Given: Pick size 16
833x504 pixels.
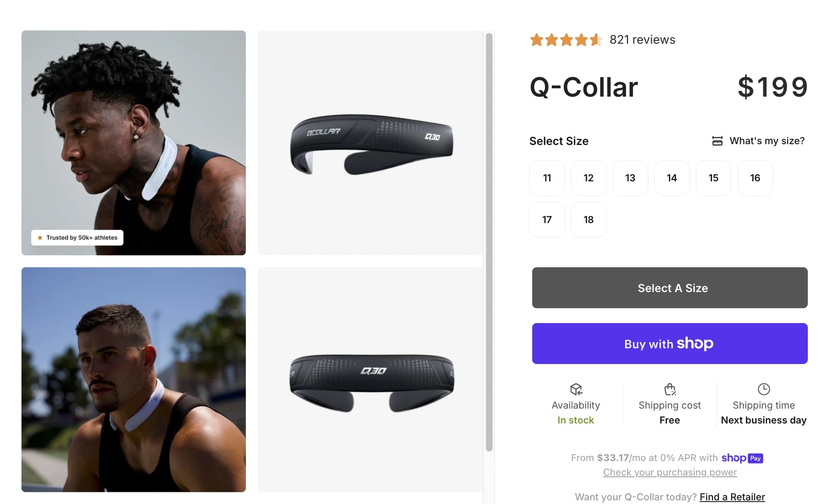Looking at the screenshot, I should [x=755, y=178].
